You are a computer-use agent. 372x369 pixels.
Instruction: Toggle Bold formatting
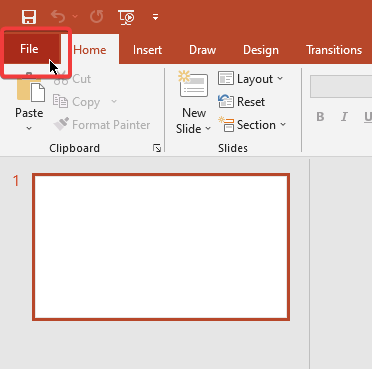click(x=320, y=117)
